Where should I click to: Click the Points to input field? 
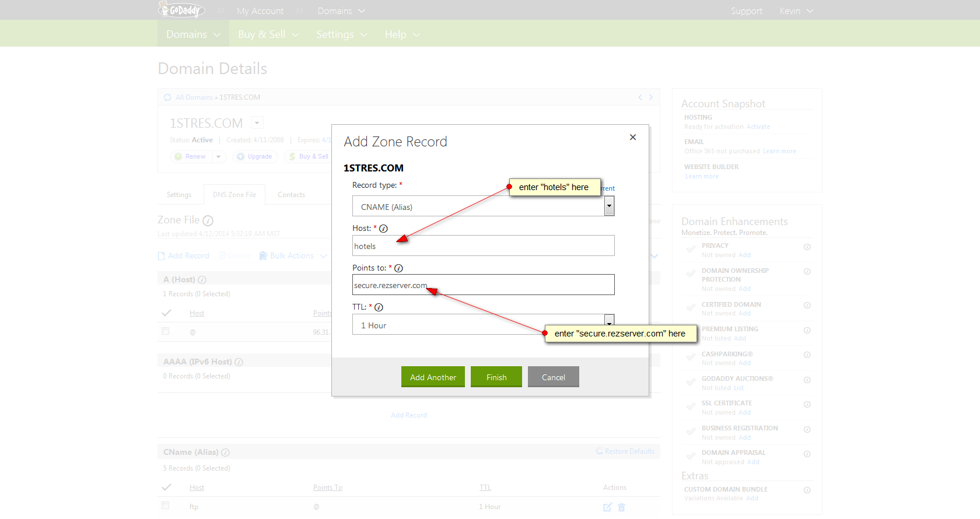coord(483,285)
